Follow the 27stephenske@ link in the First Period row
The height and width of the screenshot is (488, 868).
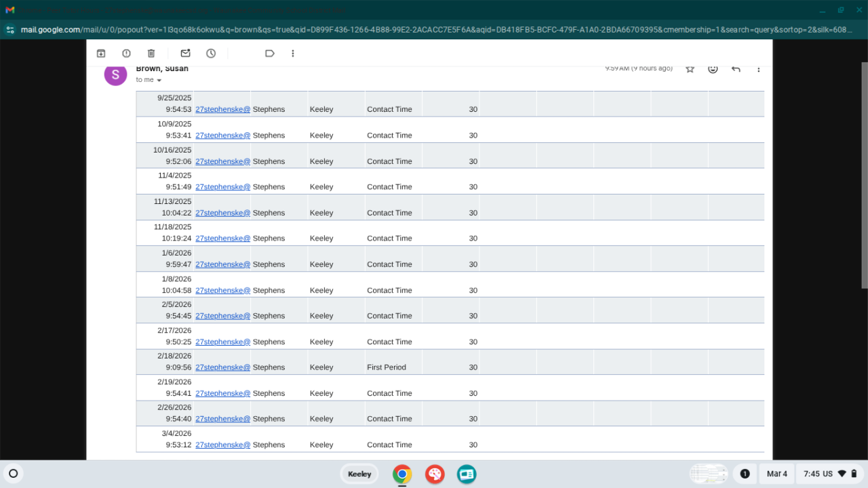[x=223, y=367]
